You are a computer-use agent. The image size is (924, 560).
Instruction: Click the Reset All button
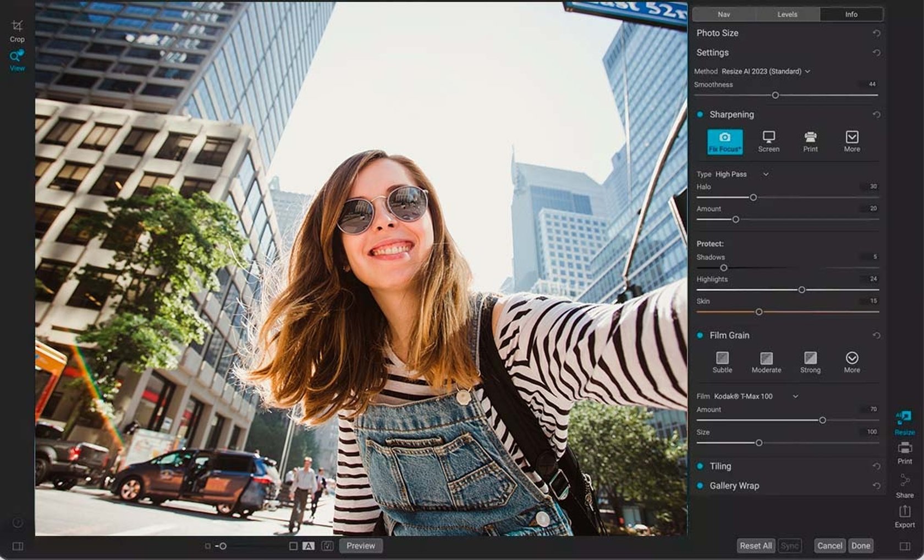pyautogui.click(x=756, y=546)
